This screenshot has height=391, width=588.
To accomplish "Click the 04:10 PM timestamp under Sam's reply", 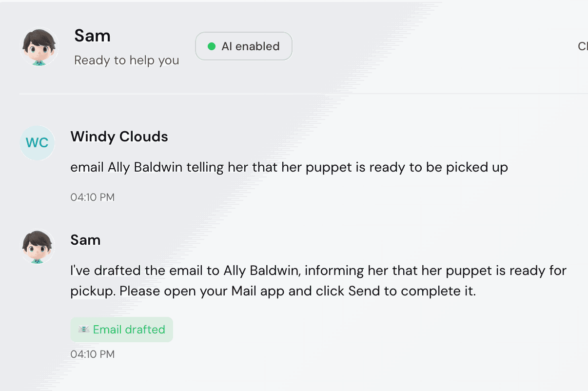I will click(x=93, y=354).
